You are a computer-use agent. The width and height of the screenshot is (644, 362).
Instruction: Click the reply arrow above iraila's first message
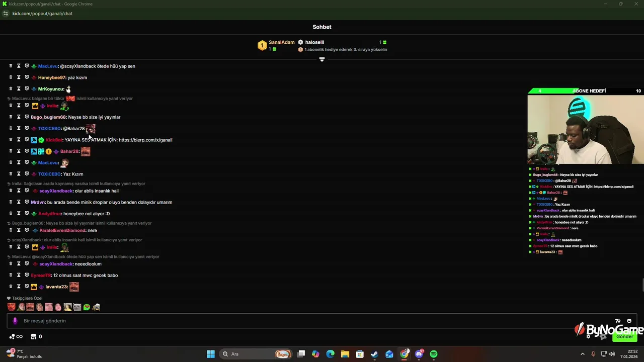click(9, 99)
